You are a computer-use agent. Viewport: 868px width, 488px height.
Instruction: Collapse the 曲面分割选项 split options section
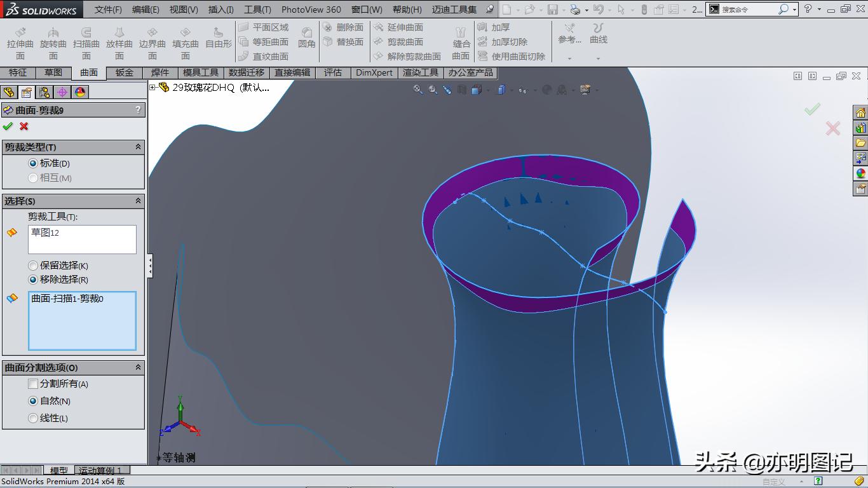click(137, 367)
